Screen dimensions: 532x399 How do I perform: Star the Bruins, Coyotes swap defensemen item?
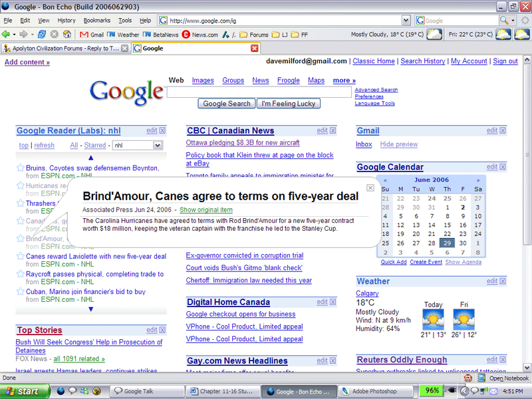21,168
